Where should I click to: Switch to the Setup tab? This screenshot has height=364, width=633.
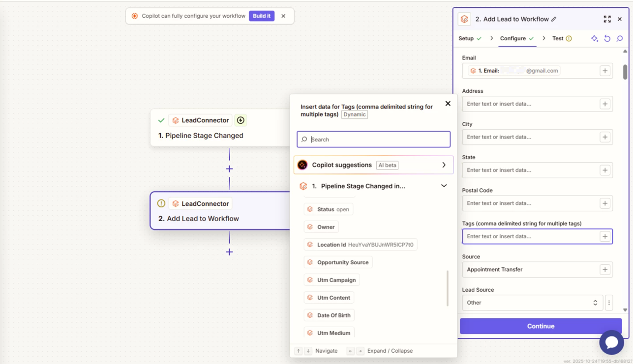pos(466,38)
